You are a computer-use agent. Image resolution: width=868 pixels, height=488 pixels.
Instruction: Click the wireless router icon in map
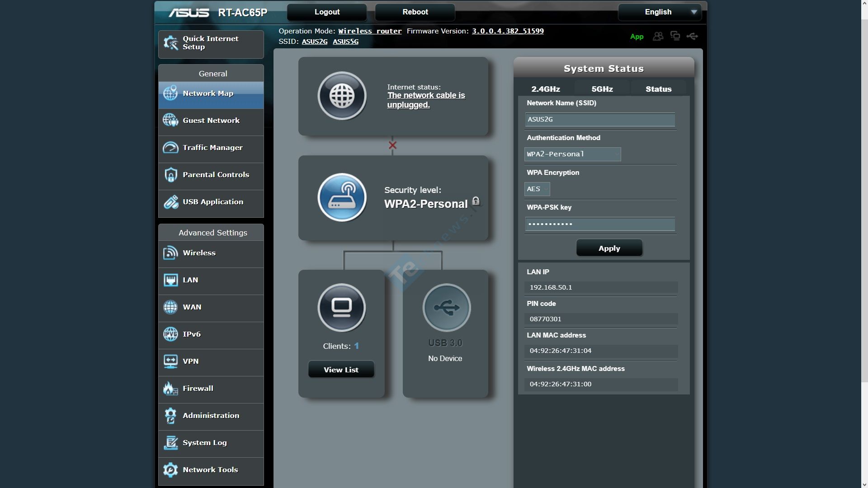click(x=342, y=197)
